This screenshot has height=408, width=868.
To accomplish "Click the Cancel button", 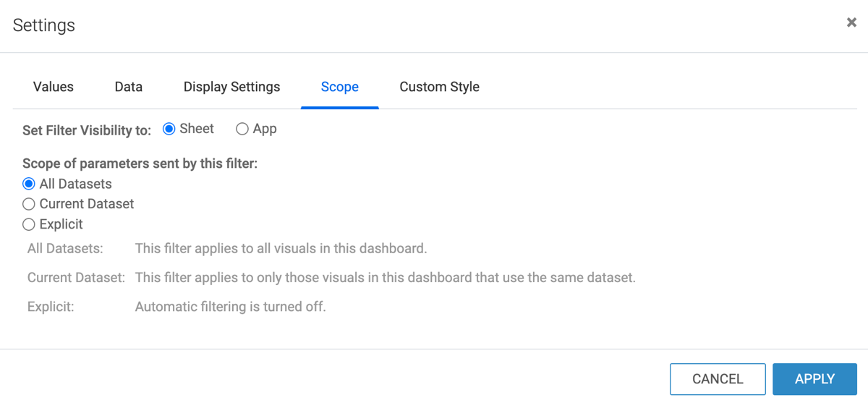I will pos(718,379).
